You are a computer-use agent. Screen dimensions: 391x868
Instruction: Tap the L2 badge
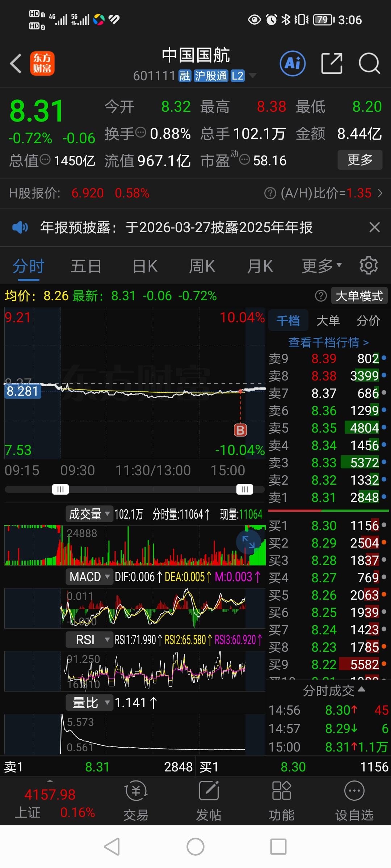point(237,76)
